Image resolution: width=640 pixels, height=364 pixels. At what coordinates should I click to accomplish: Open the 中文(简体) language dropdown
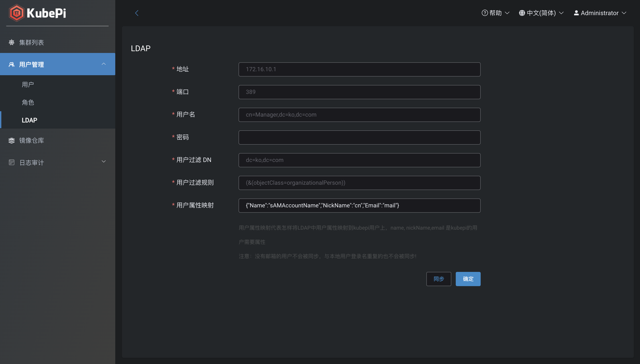(541, 13)
